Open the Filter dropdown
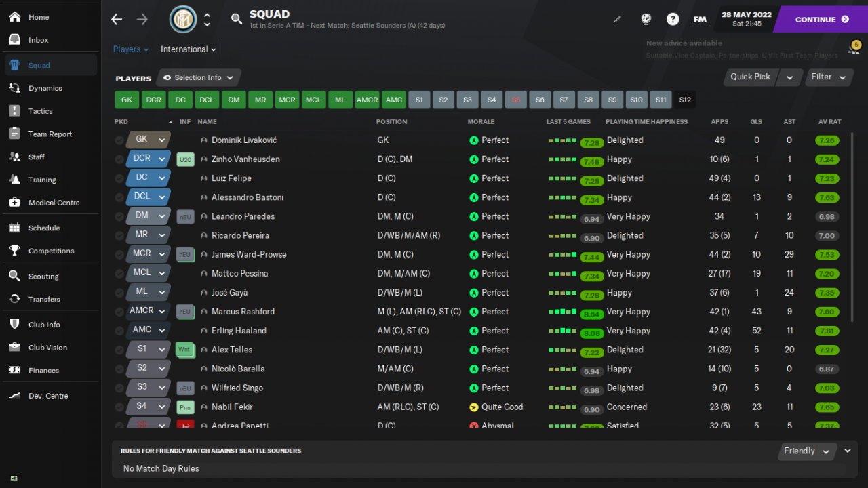This screenshot has height=488, width=868. point(829,77)
